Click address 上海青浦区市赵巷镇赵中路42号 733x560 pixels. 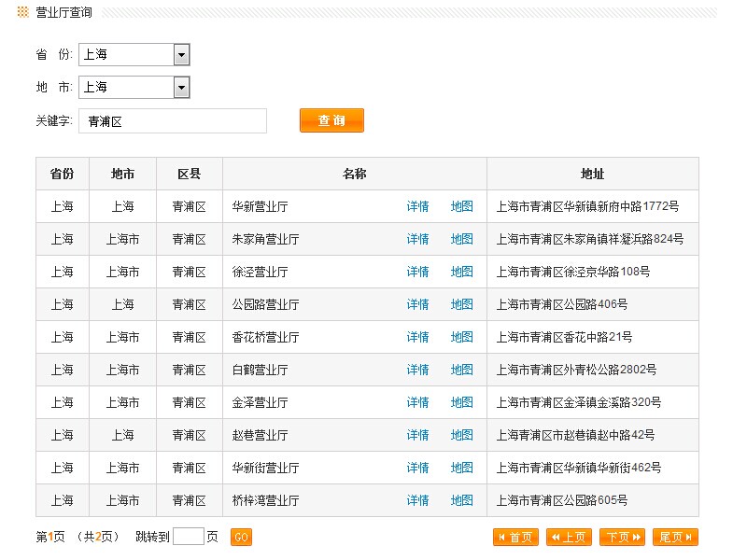pyautogui.click(x=575, y=435)
